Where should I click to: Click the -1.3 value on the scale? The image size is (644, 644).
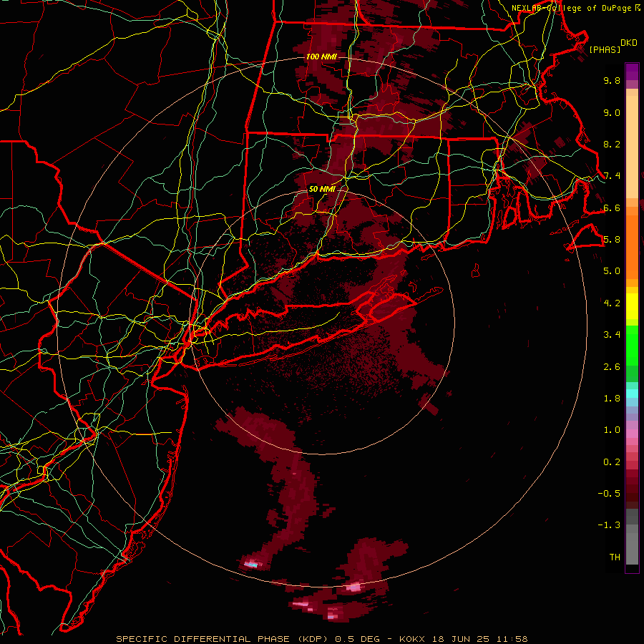(609, 525)
